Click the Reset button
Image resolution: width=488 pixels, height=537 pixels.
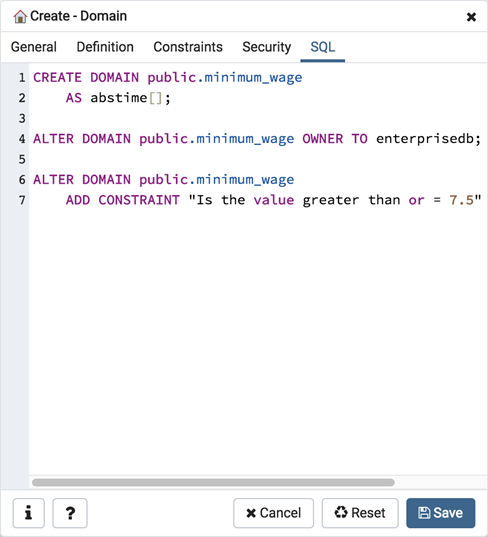pos(360,513)
